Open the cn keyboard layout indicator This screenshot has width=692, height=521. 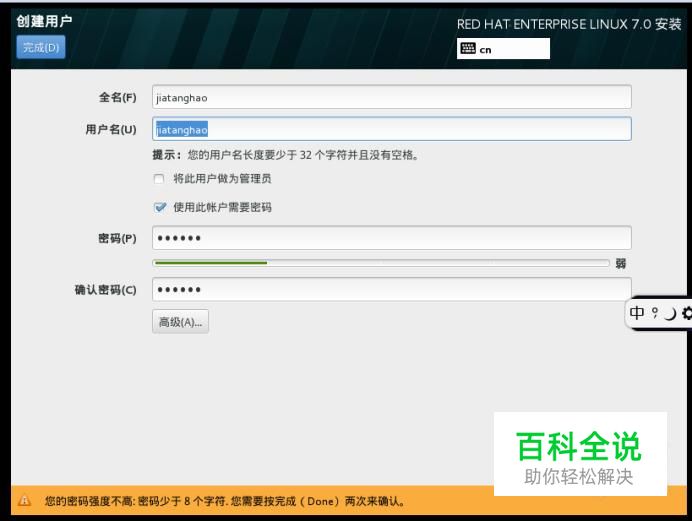pos(503,49)
